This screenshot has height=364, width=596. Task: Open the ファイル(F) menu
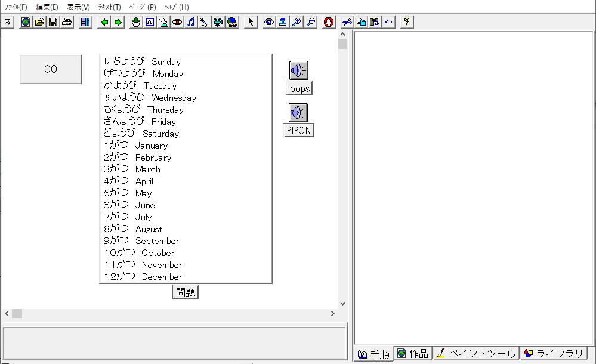pos(16,7)
